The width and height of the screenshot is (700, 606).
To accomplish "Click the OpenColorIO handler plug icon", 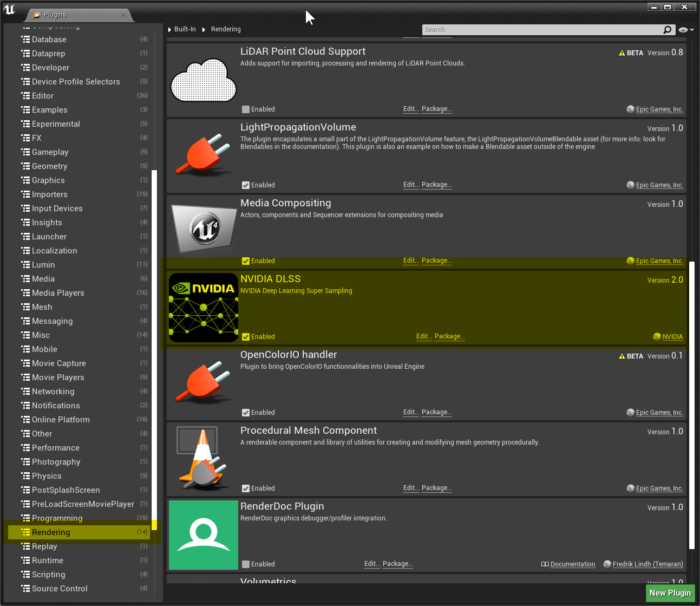I will click(x=204, y=383).
